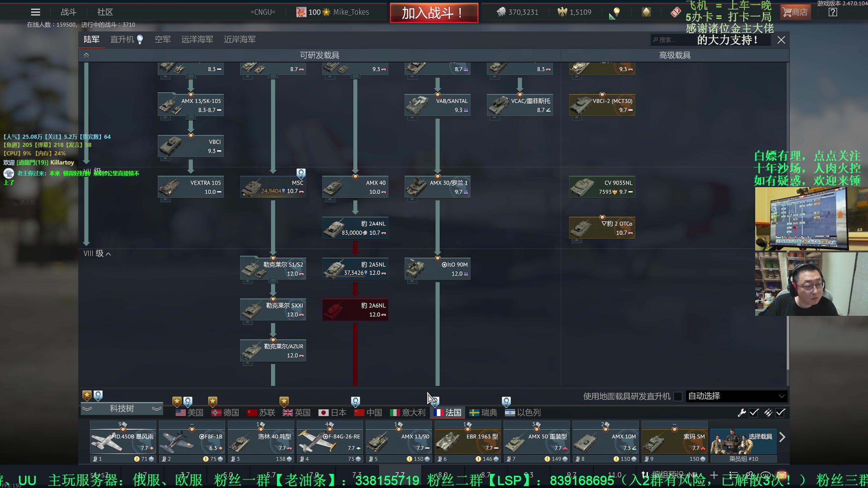Screen dimensions: 868x488
Task: Open the help question mark icon
Action: (832, 12)
